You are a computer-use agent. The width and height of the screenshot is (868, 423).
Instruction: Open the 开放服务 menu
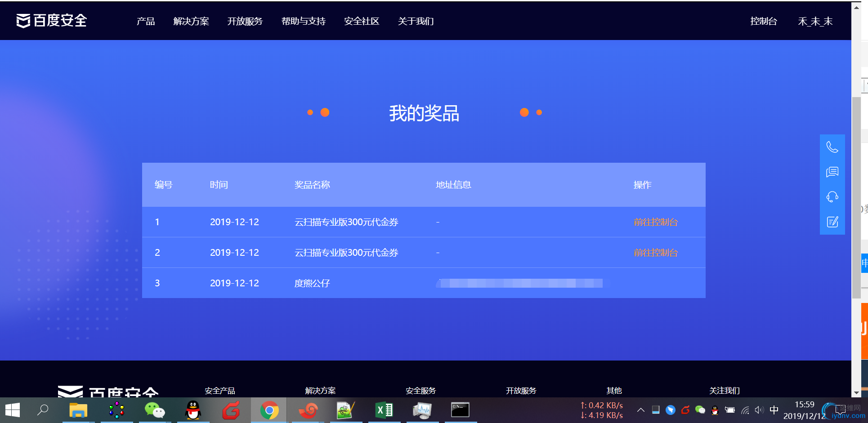click(245, 21)
